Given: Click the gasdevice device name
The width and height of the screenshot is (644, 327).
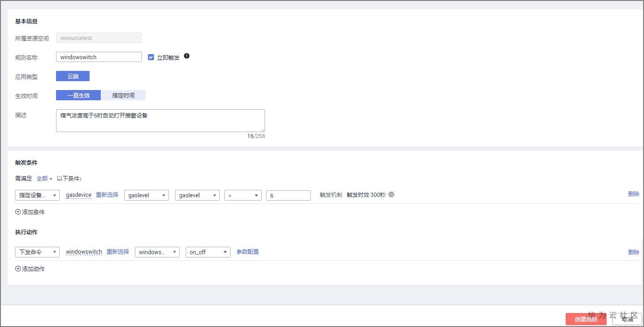Looking at the screenshot, I should tap(79, 195).
